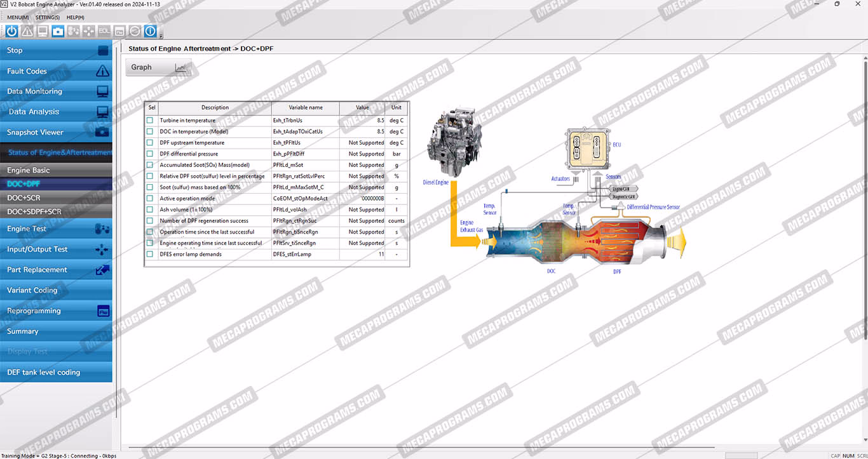This screenshot has height=459, width=868.
Task: Click the Unit column header
Action: (x=397, y=108)
